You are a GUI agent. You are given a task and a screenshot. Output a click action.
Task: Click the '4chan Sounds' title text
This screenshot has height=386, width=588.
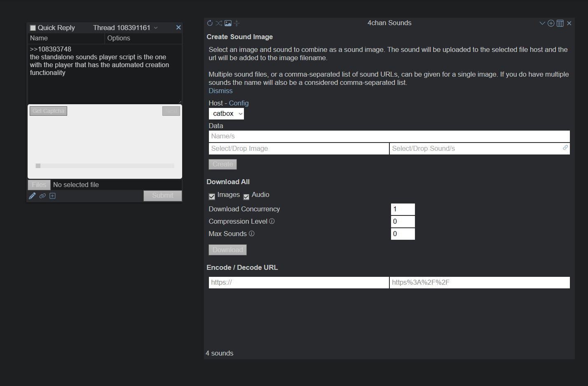coord(389,23)
